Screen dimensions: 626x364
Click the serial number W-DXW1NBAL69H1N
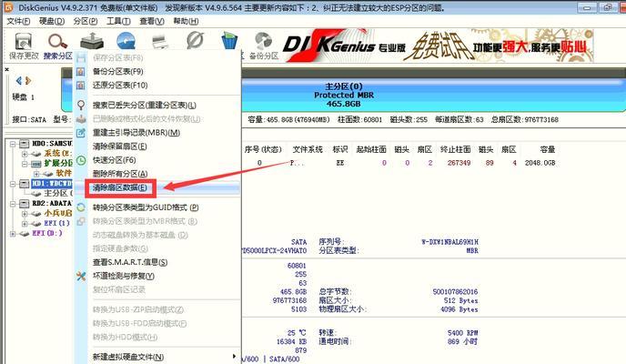point(449,242)
